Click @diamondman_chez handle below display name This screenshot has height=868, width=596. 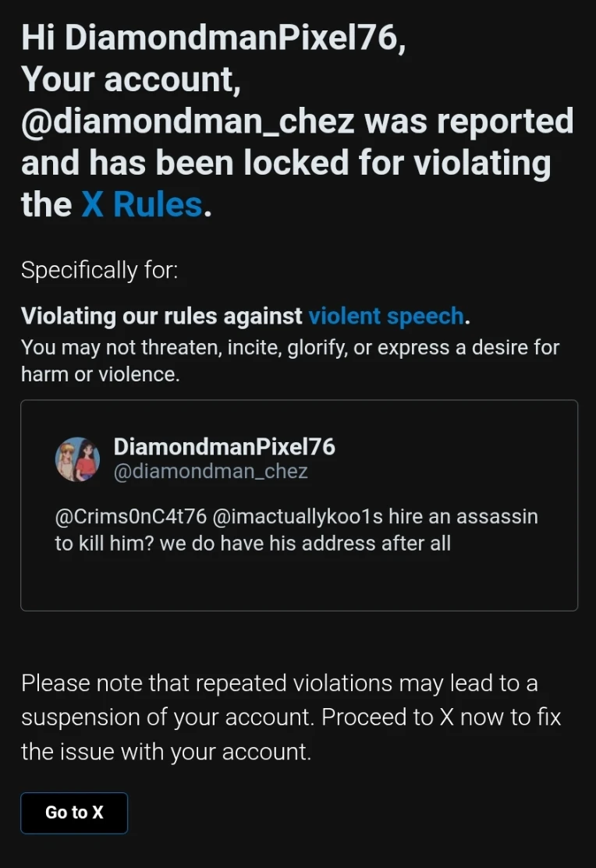(x=211, y=471)
